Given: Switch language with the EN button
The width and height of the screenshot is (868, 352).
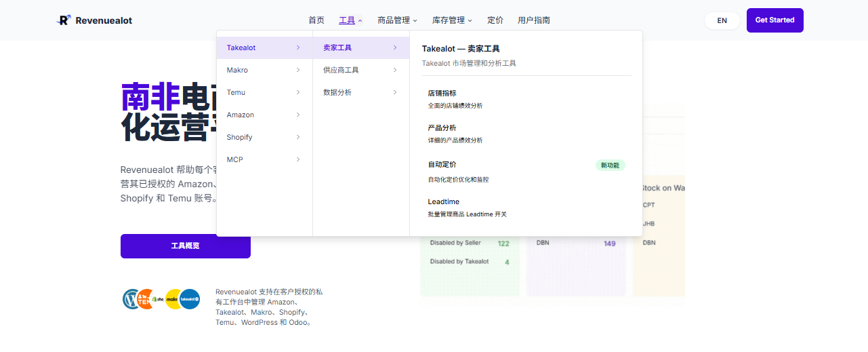Looking at the screenshot, I should [722, 20].
